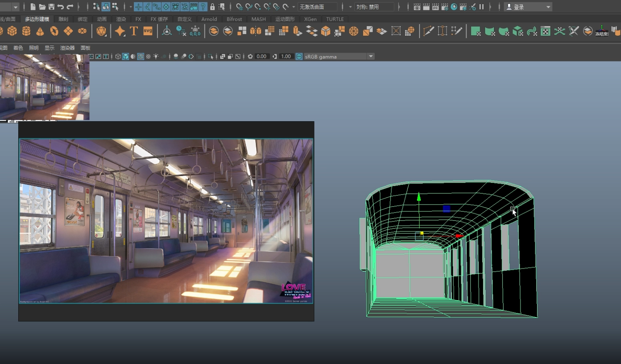Create a polygon torus from the shelf
Viewport: 621px width, 364px height.
point(54,31)
